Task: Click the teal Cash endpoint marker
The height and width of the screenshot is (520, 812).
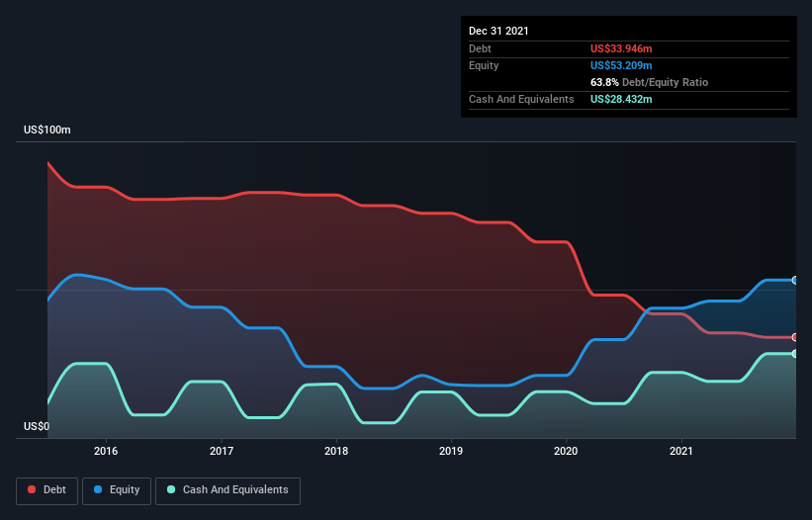Action: point(795,354)
